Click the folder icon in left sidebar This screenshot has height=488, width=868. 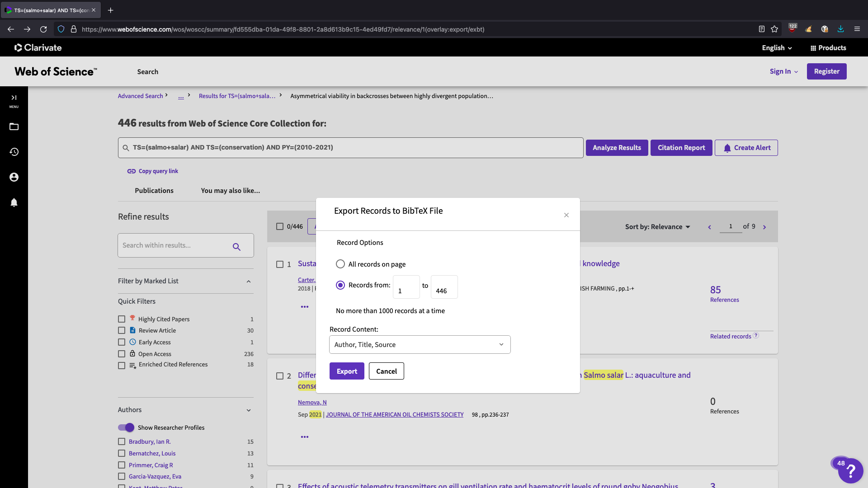tap(14, 127)
